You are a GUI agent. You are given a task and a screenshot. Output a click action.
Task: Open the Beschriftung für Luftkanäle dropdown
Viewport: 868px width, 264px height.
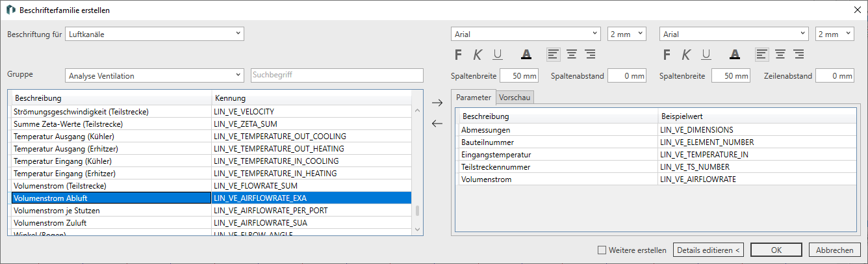[x=154, y=34]
